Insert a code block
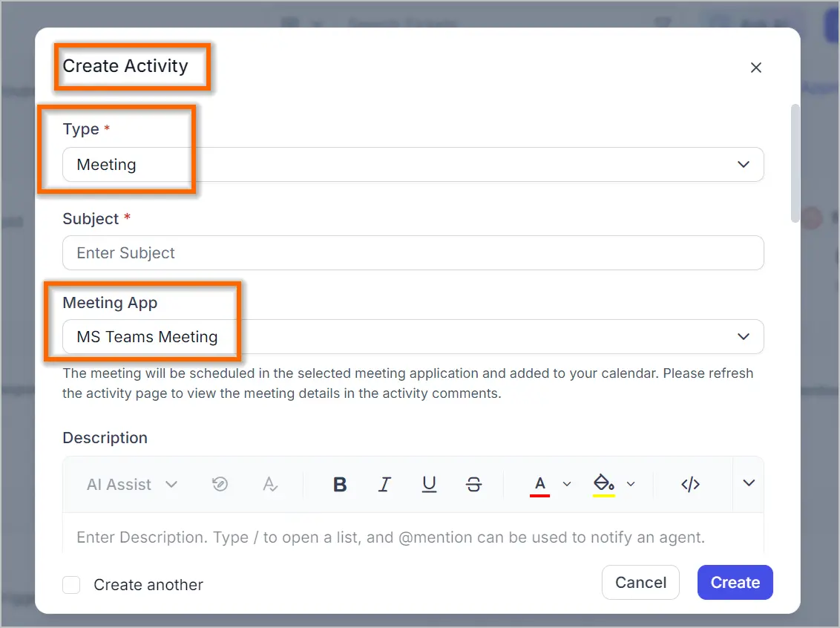The image size is (840, 628). pyautogui.click(x=691, y=485)
